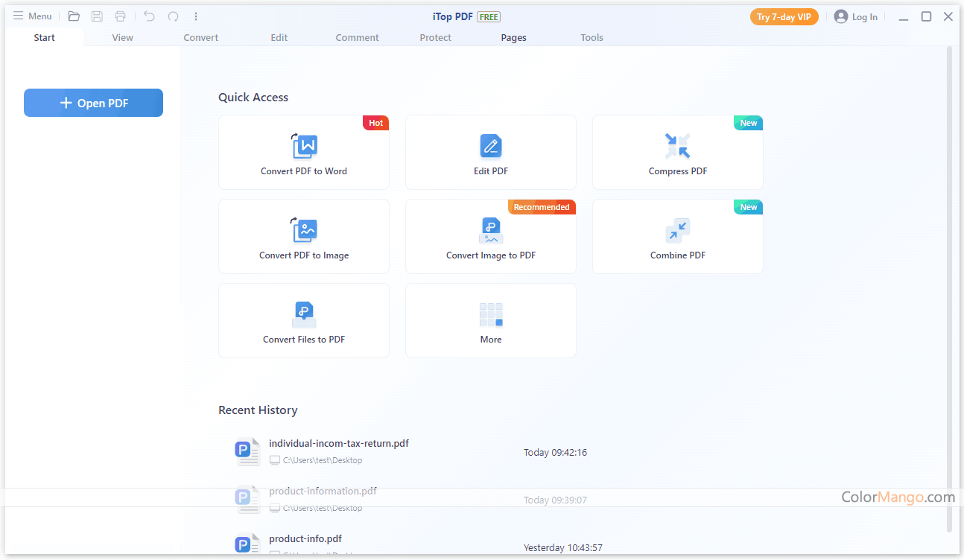Click the Edit PDF pencil icon
Viewport: 964px width, 560px height.
point(491,146)
